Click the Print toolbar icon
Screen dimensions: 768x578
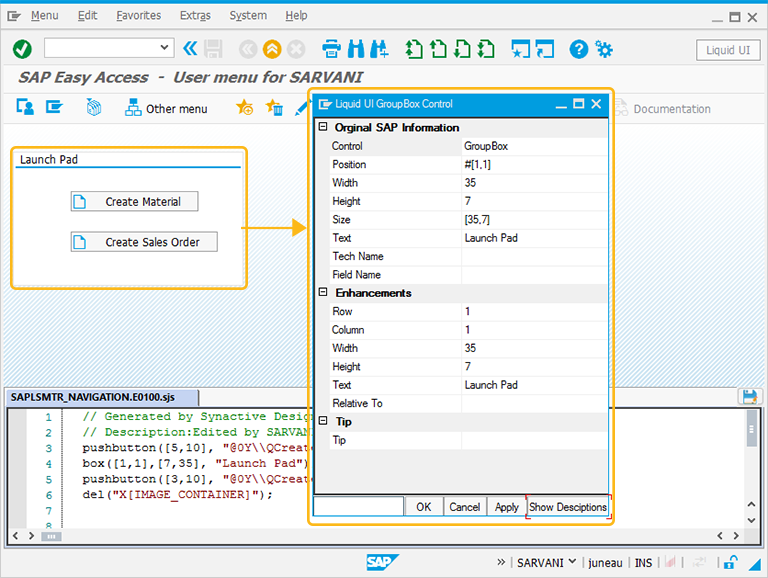331,49
